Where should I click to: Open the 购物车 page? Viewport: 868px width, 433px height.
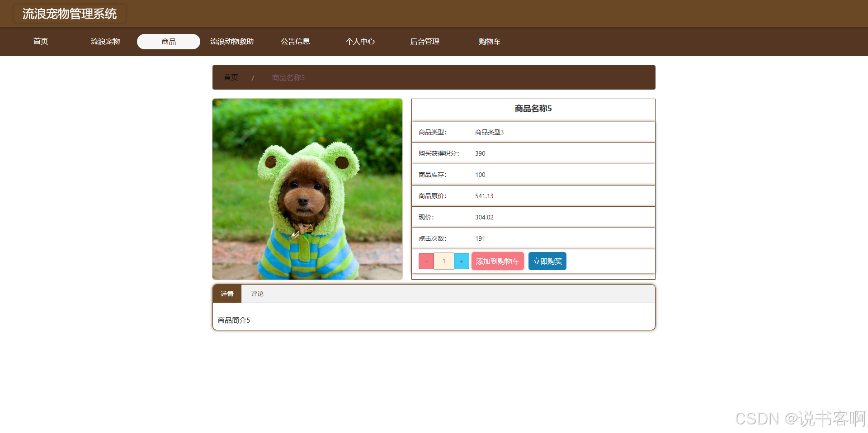coord(490,41)
